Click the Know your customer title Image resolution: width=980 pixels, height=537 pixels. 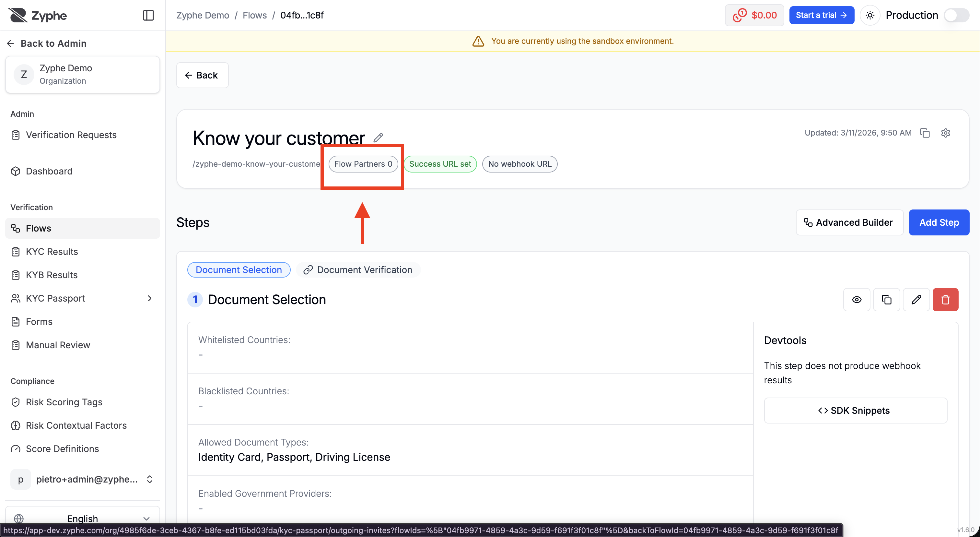tap(279, 138)
